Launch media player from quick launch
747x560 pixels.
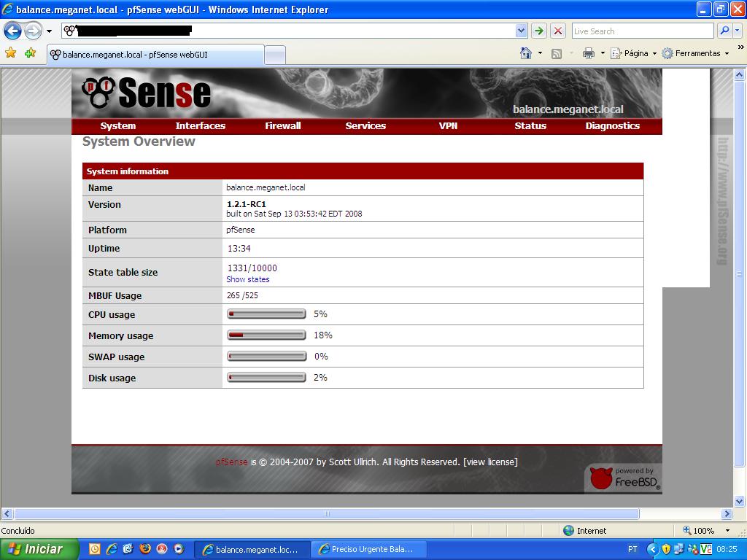click(179, 549)
